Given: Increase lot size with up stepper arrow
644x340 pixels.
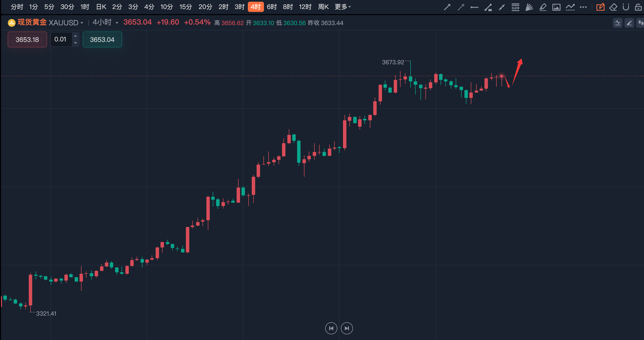Looking at the screenshot, I should [x=75, y=36].
